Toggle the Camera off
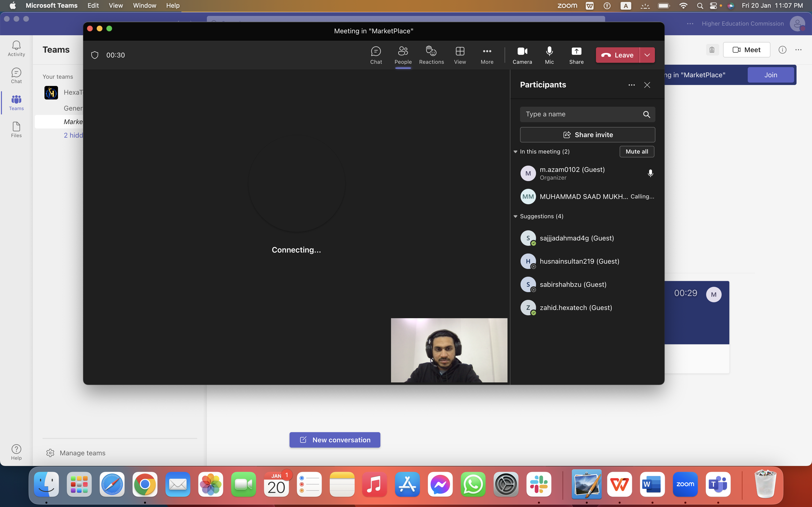 coord(522,55)
